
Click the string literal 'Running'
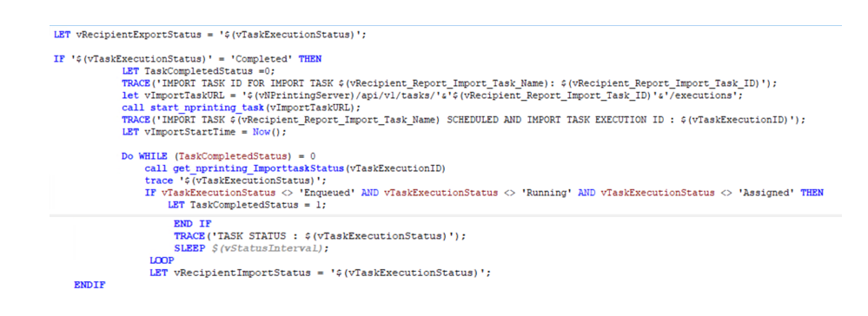click(547, 193)
